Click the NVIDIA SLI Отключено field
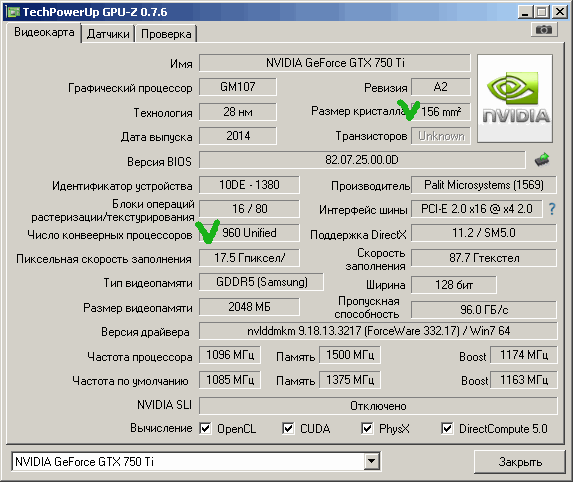The height and width of the screenshot is (482, 573). pos(378,406)
